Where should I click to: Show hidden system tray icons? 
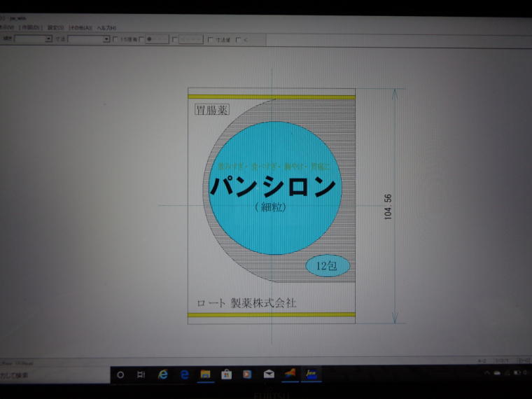487,373
